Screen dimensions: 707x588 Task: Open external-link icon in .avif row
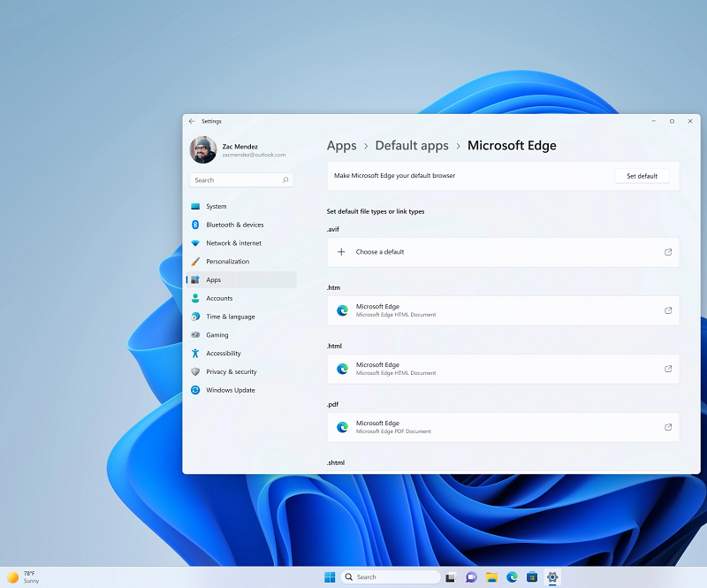tap(668, 252)
